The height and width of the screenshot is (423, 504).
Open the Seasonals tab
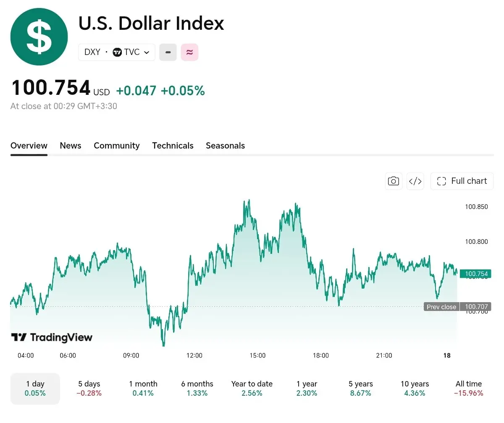click(x=225, y=146)
